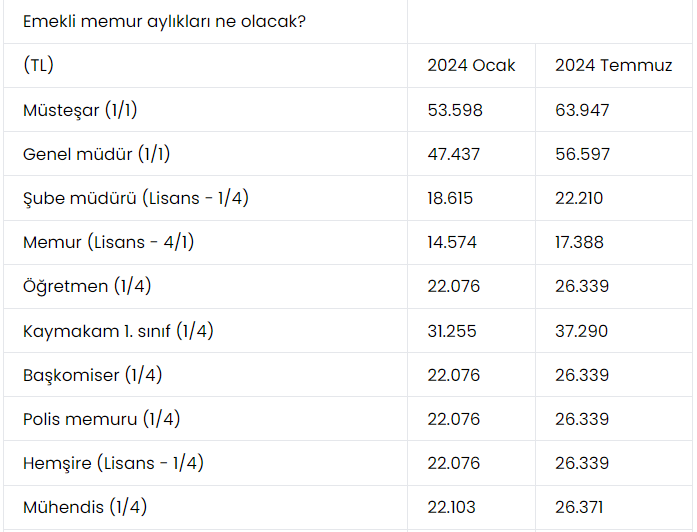This screenshot has width=697, height=532.
Task: Select Mühendis's 2024 Temmuz value 26.371
Action: 581,507
